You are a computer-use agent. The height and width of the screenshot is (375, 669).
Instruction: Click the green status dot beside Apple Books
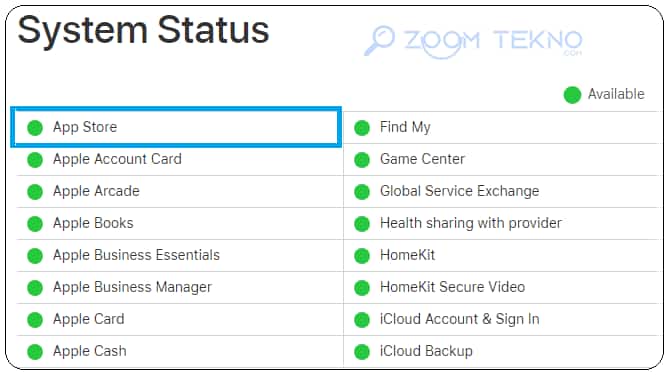click(x=35, y=224)
